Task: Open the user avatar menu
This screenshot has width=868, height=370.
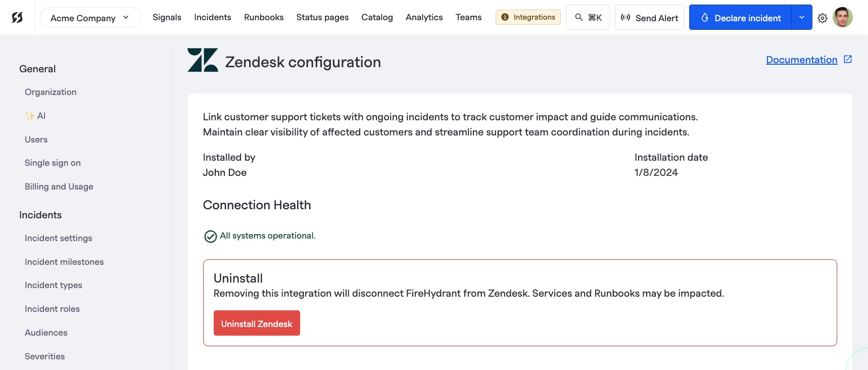Action: pos(843,18)
